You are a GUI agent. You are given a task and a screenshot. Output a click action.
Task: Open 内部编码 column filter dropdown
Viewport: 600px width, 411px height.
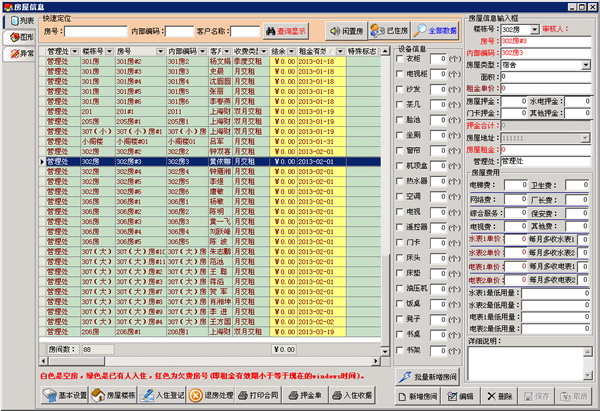pyautogui.click(x=202, y=51)
